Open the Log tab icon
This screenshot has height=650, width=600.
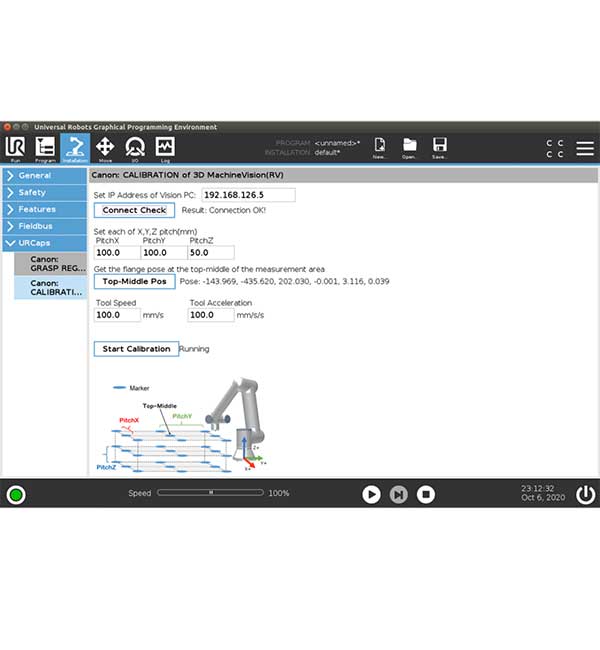point(165,148)
